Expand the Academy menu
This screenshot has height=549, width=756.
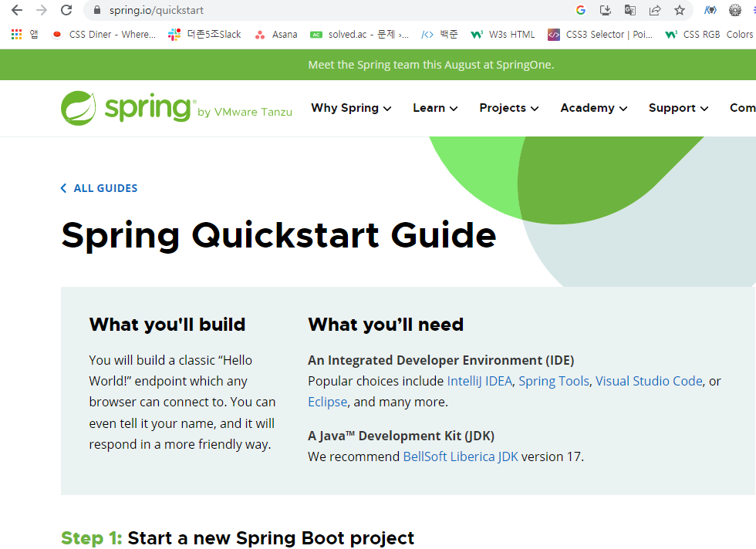tap(593, 108)
